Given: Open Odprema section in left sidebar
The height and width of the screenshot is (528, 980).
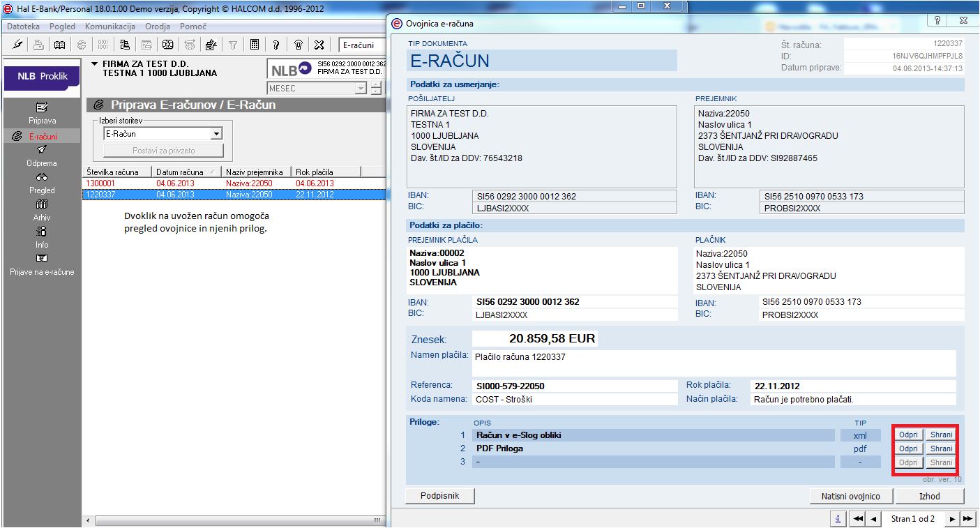Looking at the screenshot, I should click(42, 156).
